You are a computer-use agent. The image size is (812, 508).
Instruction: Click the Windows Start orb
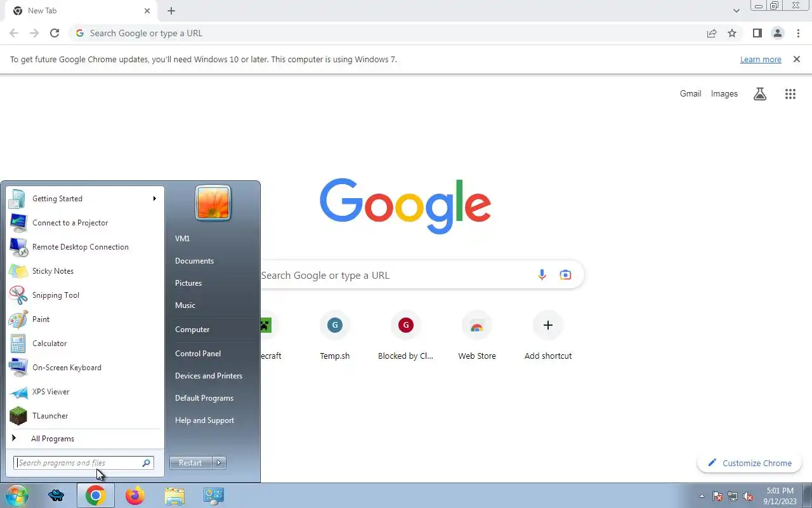click(16, 495)
